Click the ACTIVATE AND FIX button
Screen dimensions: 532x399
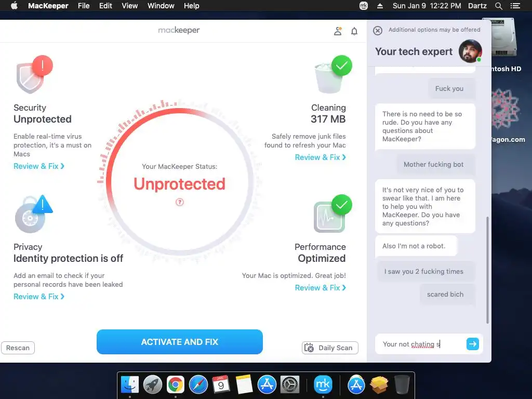point(179,342)
